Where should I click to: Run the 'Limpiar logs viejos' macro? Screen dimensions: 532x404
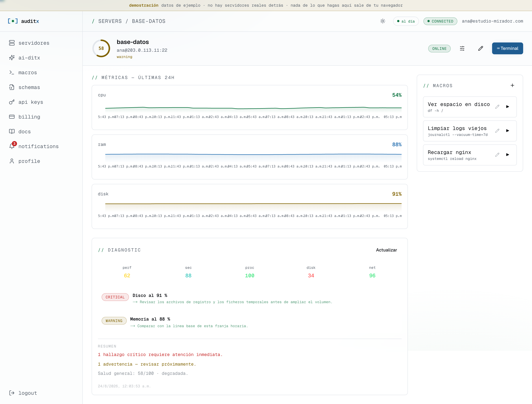click(x=507, y=131)
